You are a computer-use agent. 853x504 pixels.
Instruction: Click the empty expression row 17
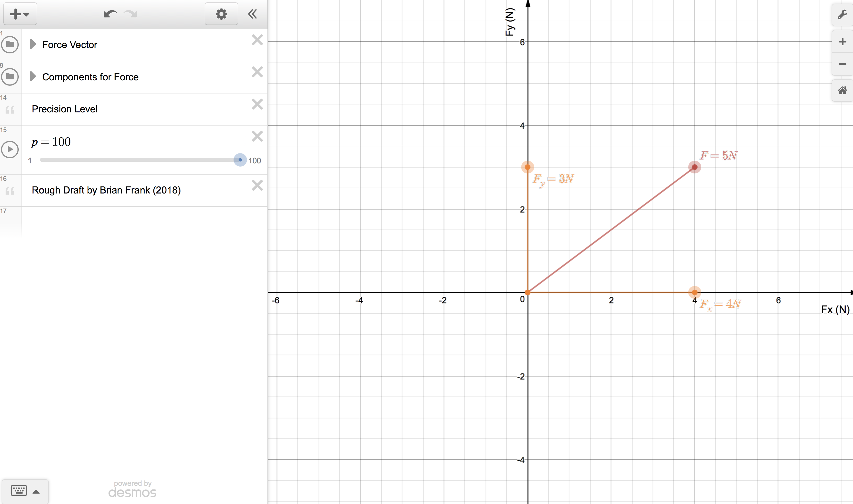coord(143,221)
